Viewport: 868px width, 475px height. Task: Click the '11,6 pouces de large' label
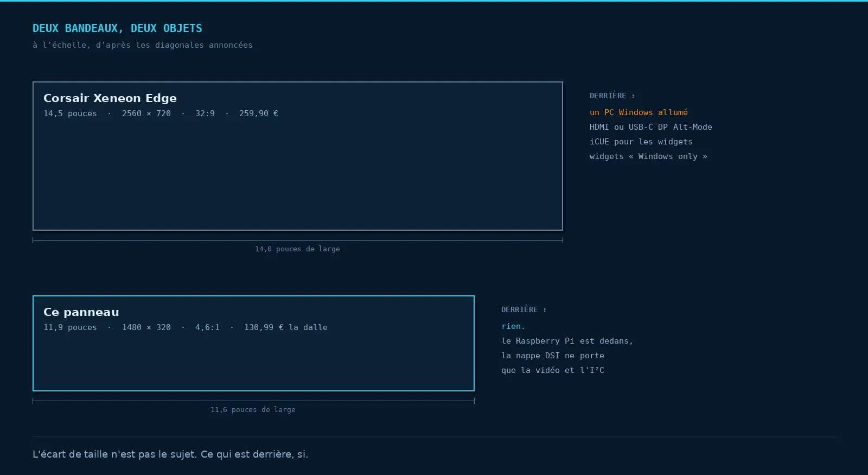(253, 410)
